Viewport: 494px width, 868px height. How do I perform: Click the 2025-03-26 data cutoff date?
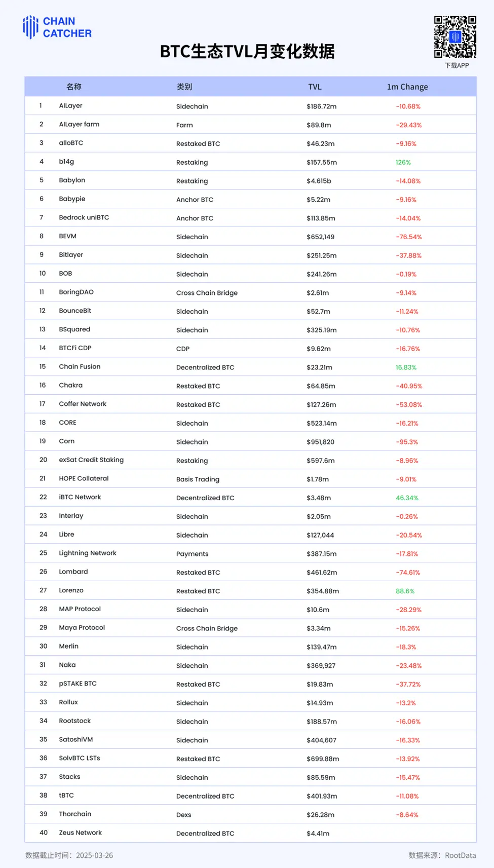(x=95, y=855)
